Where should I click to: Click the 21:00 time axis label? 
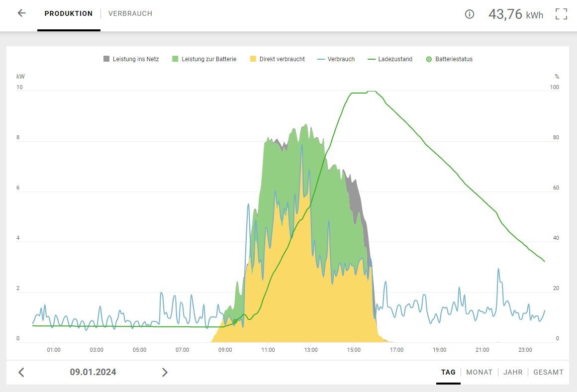482,350
